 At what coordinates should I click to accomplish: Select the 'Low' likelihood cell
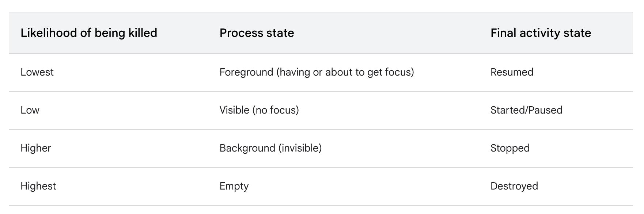pos(30,110)
